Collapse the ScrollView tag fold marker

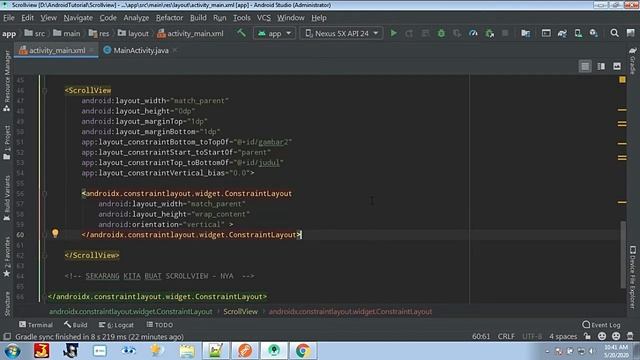coord(45,91)
